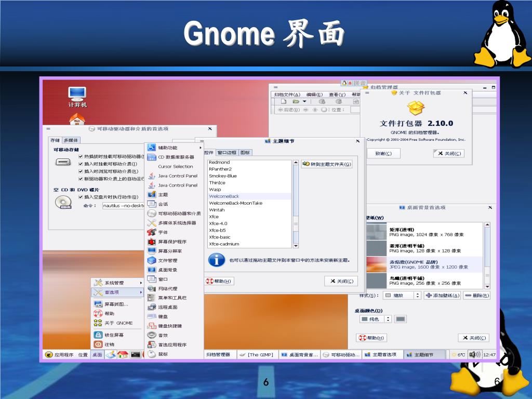Viewport: 532px width, 399px height.
Task: Toggle 插入时浏览可移动介质 checkbox
Action: [x=81, y=171]
